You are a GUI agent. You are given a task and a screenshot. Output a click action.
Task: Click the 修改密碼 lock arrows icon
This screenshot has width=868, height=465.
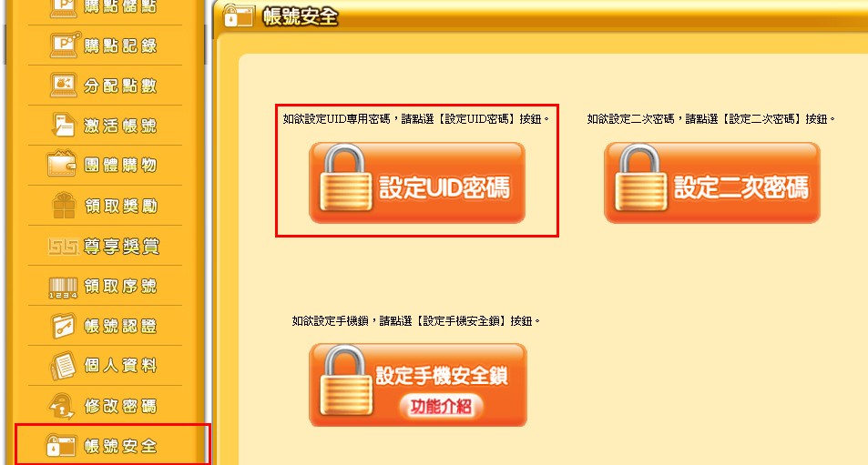pos(61,407)
